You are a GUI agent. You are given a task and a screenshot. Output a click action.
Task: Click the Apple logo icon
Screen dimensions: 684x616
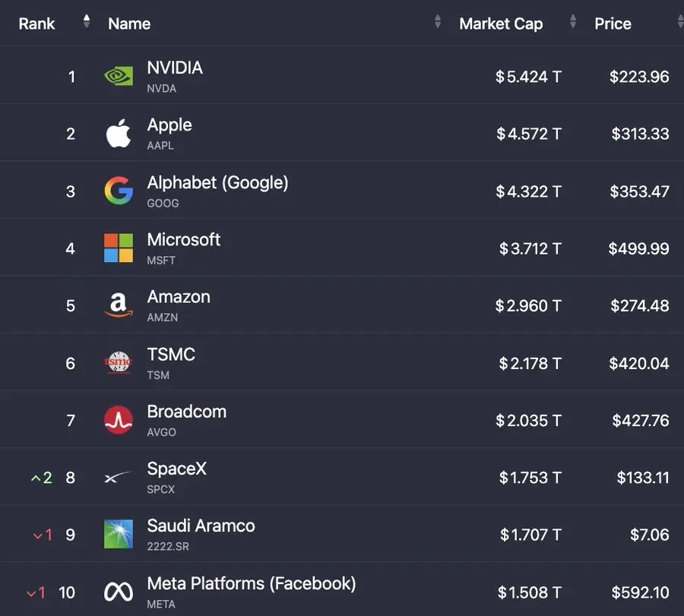[119, 133]
